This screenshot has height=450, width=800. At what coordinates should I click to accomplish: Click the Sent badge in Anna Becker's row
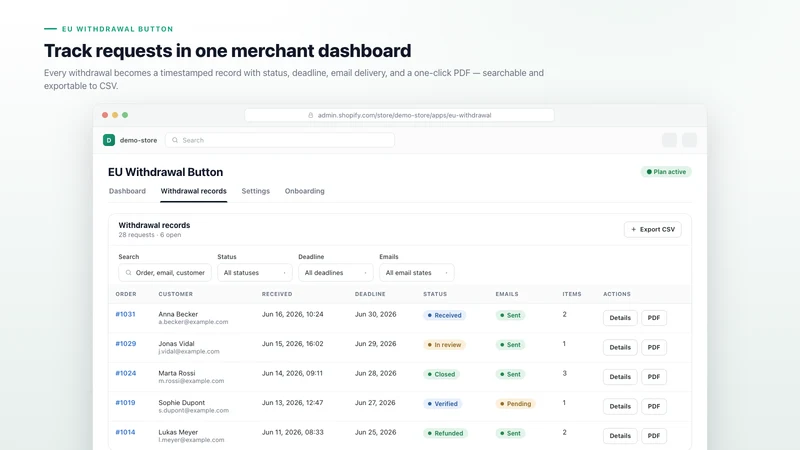pos(510,315)
